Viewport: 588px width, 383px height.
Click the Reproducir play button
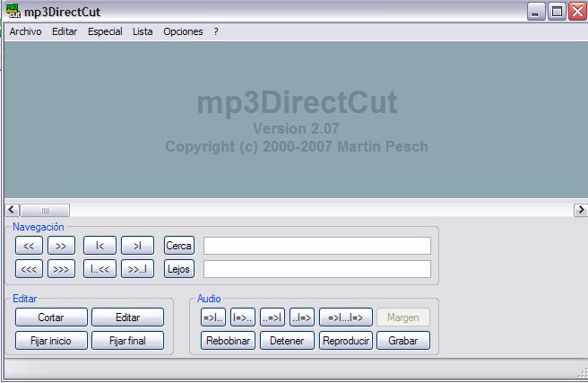[346, 341]
